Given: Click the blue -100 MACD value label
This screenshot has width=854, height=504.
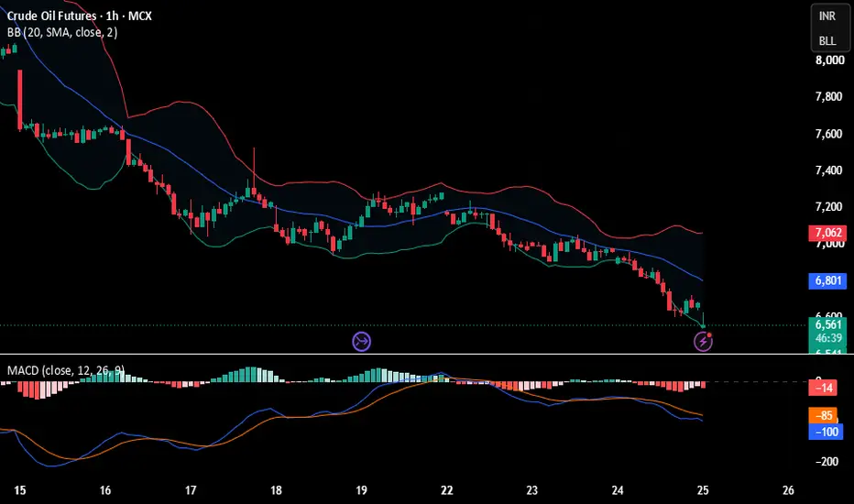Looking at the screenshot, I should coord(827,433).
